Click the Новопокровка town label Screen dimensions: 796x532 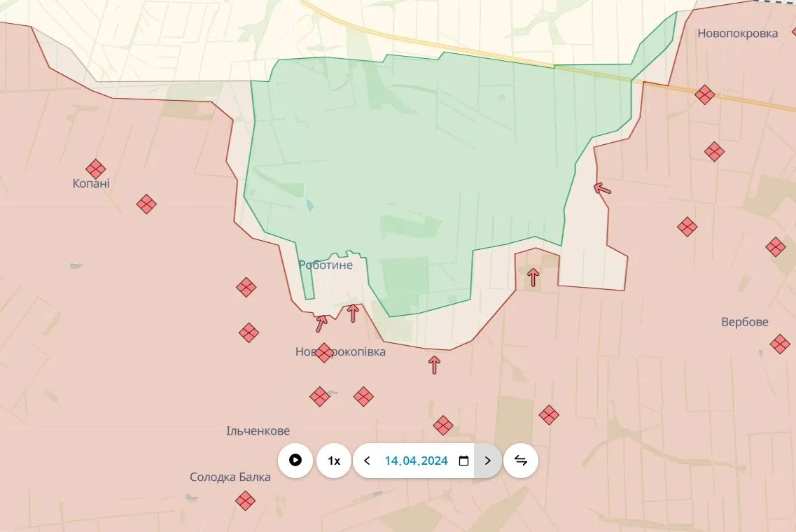(737, 34)
